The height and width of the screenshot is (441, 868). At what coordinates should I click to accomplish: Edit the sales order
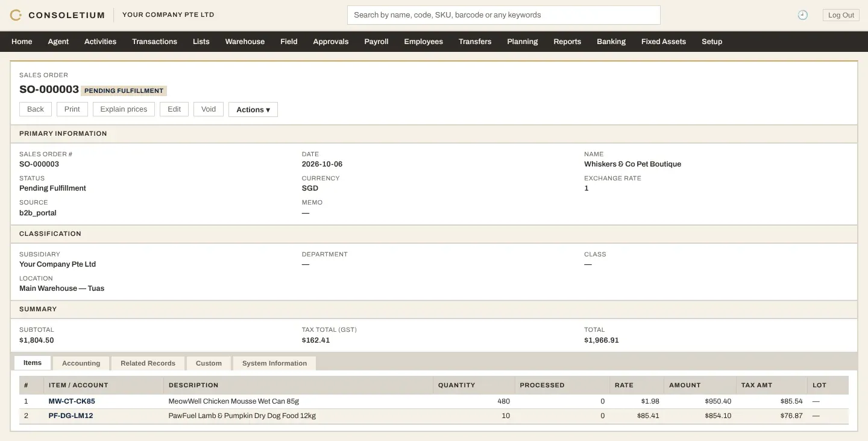pyautogui.click(x=174, y=109)
